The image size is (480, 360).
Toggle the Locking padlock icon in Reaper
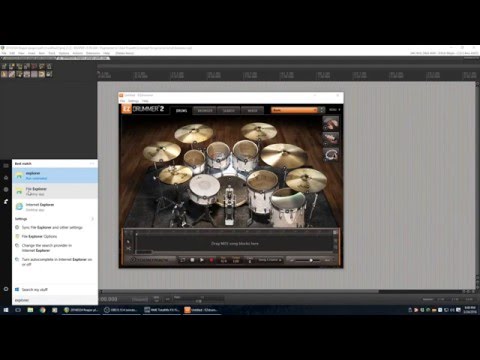49,74
